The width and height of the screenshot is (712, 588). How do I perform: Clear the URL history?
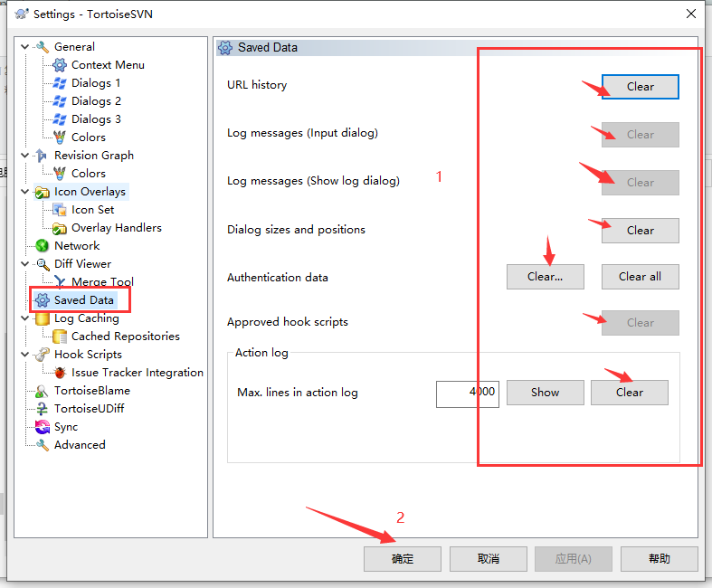point(641,87)
